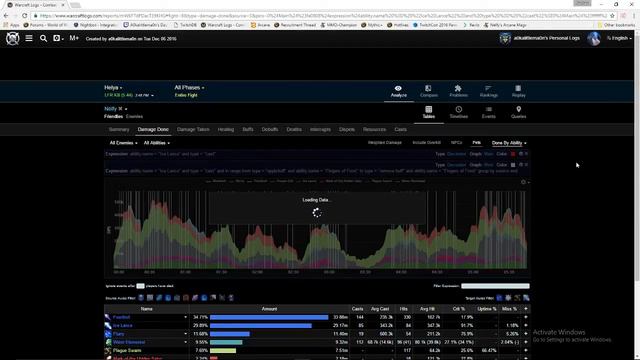640x360 pixels.
Task: Open the Rankings icon
Action: pos(488,88)
